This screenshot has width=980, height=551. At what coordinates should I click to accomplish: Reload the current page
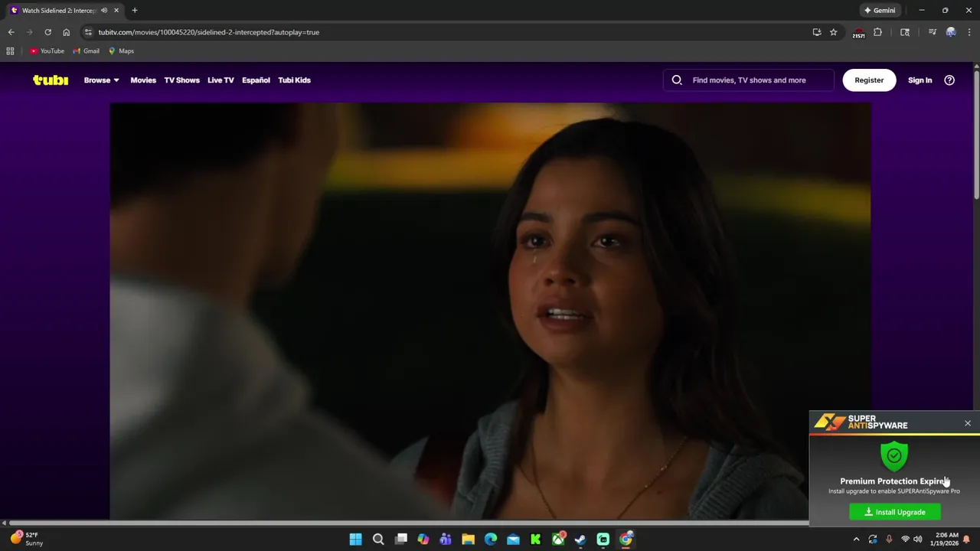pos(47,32)
